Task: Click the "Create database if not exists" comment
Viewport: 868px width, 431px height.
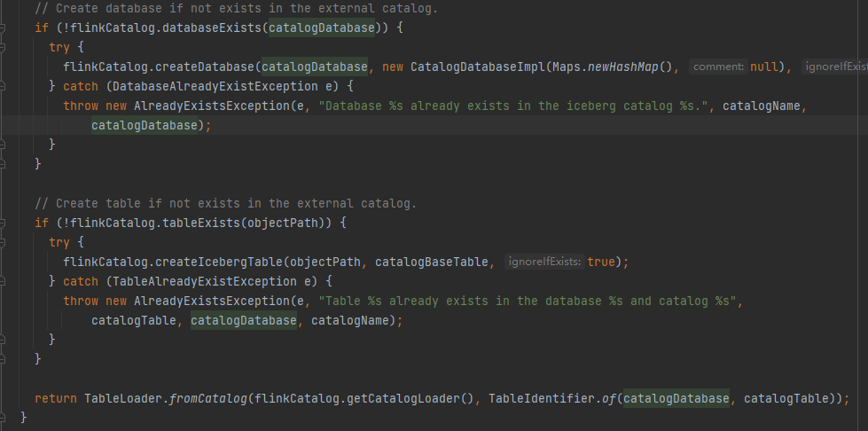Action: pyautogui.click(x=237, y=8)
